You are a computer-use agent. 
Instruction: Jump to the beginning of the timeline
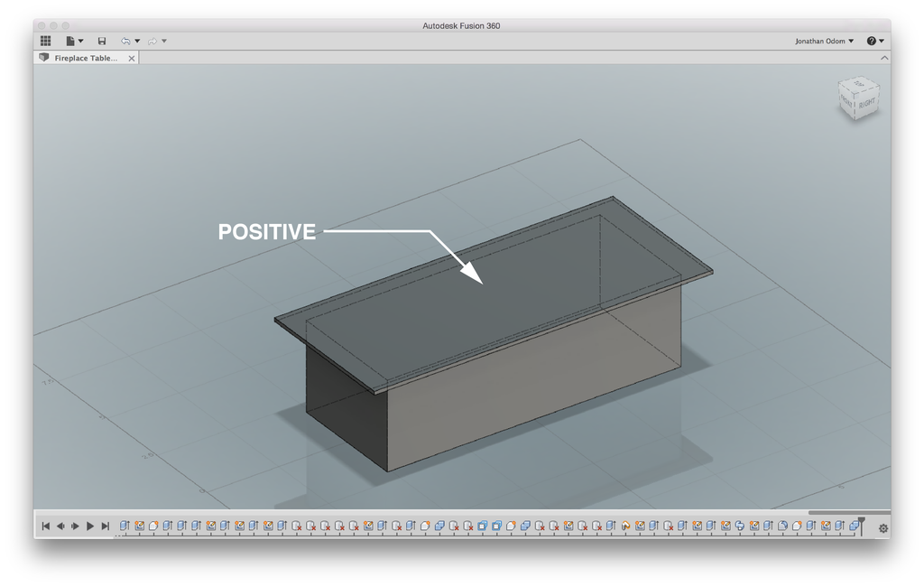pos(45,526)
